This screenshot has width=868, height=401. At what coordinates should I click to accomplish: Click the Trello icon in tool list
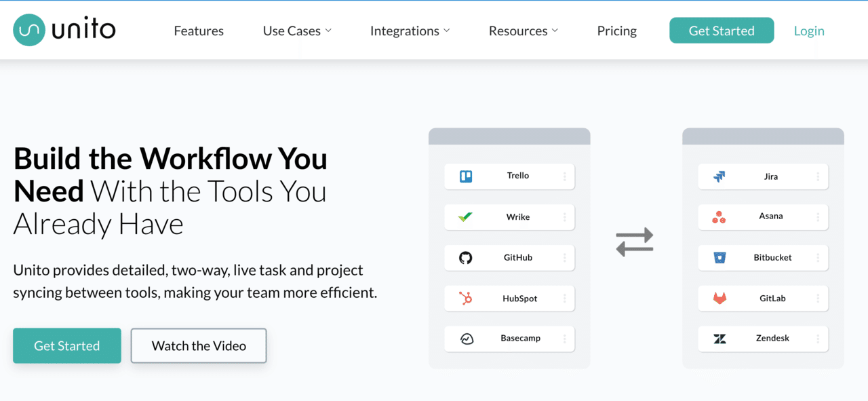pos(466,176)
